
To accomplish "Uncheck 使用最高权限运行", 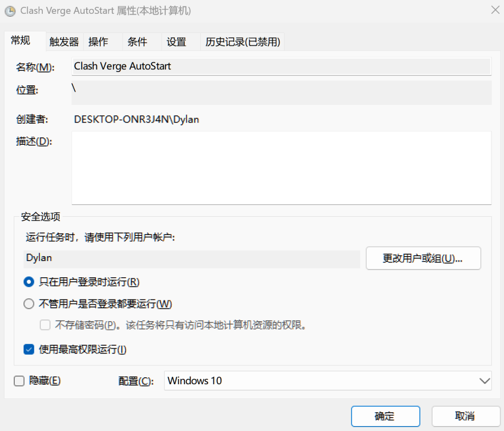I will click(29, 349).
